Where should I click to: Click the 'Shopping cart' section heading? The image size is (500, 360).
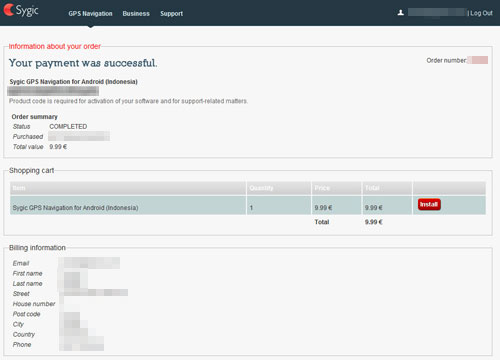(31, 170)
